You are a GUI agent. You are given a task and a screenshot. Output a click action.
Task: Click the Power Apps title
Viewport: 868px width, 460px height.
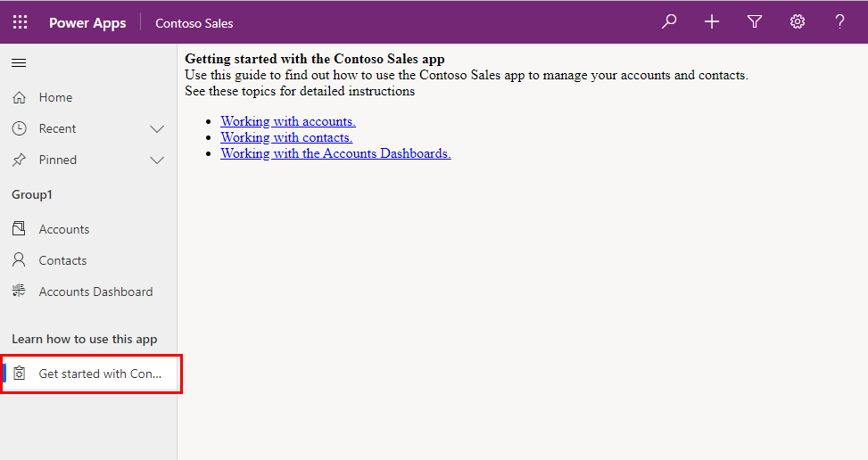(87, 23)
